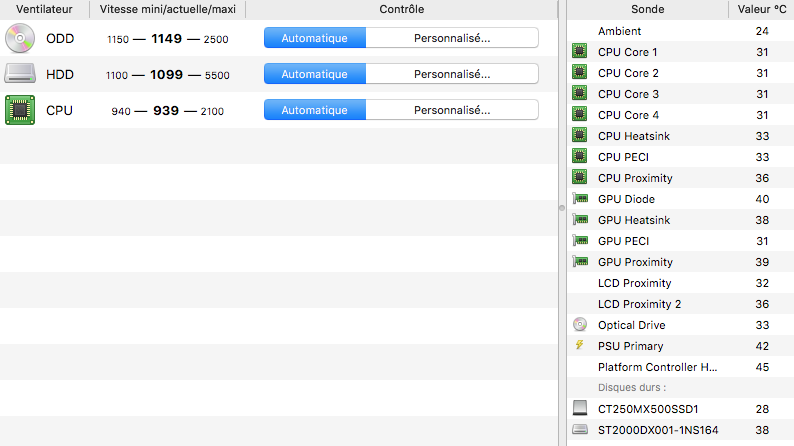794x446 pixels.
Task: Click the lightning bolt icon beside PSU Primary
Action: click(x=580, y=345)
